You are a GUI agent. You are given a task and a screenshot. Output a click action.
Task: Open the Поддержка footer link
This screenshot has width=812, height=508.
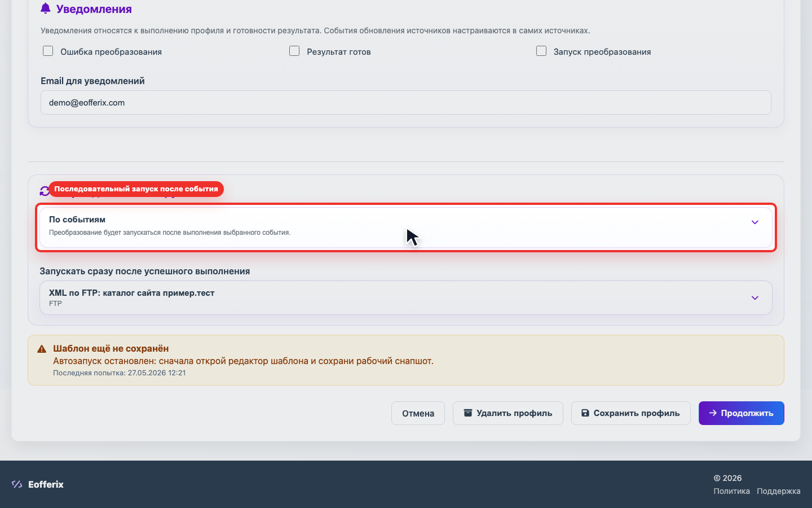[x=779, y=491]
